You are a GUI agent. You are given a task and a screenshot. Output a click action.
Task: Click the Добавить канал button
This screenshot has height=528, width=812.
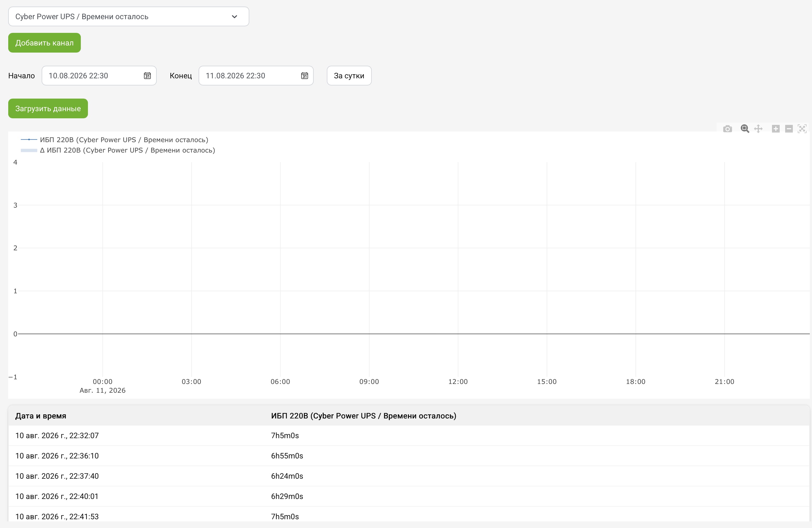point(44,43)
